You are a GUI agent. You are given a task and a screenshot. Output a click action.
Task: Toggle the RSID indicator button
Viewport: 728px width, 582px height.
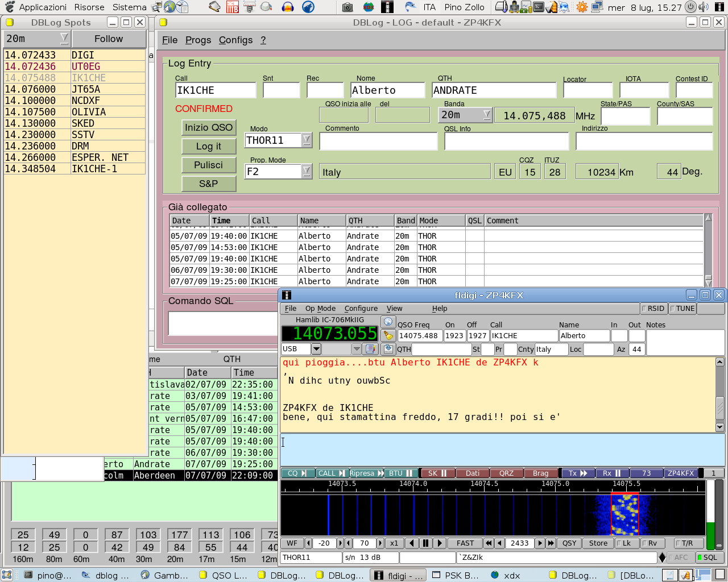click(x=653, y=309)
